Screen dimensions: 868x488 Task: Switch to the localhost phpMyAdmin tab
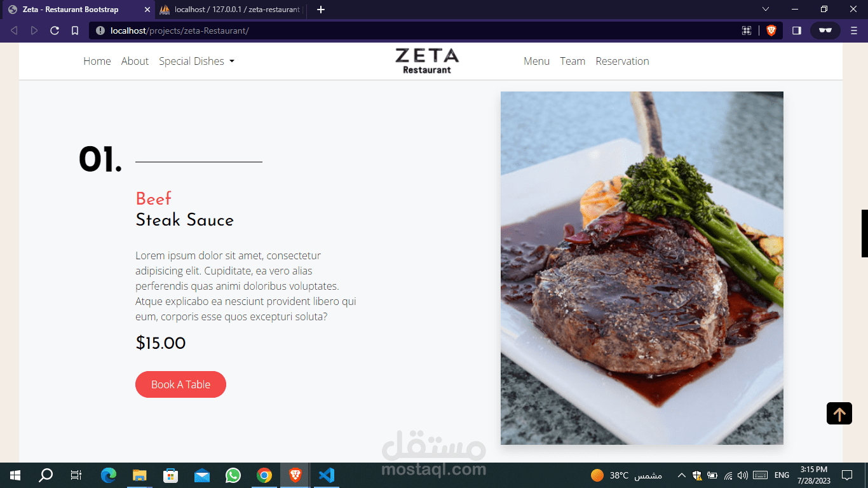[230, 10]
